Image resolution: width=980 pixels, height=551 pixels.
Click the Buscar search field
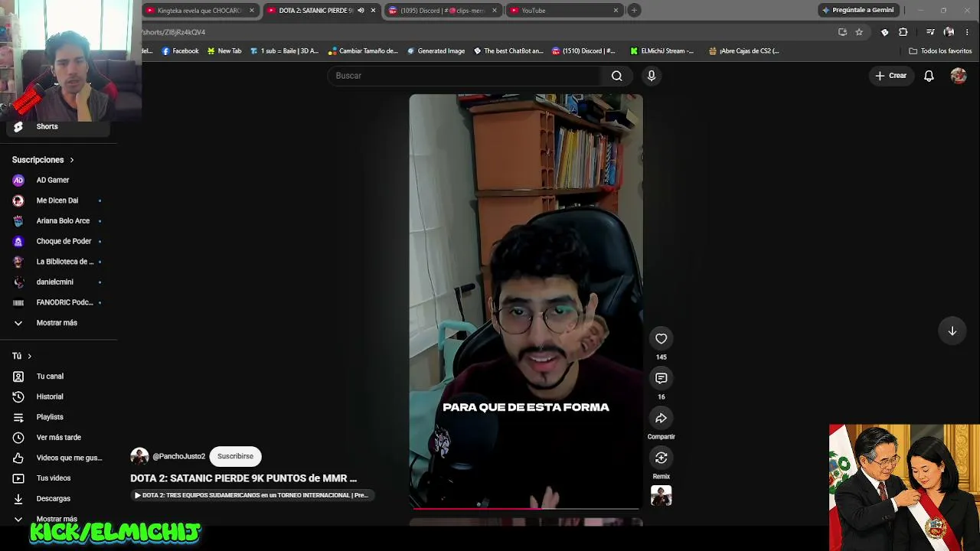coord(467,76)
